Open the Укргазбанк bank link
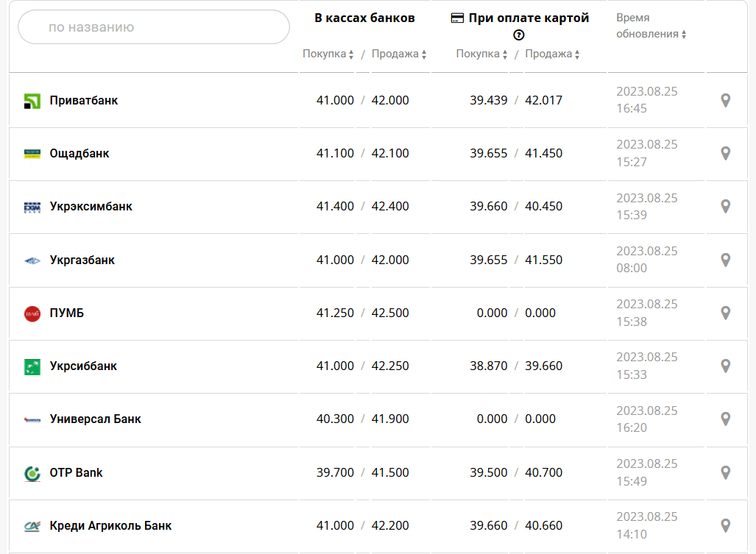Viewport: 756px width, 554px height. pos(82,260)
